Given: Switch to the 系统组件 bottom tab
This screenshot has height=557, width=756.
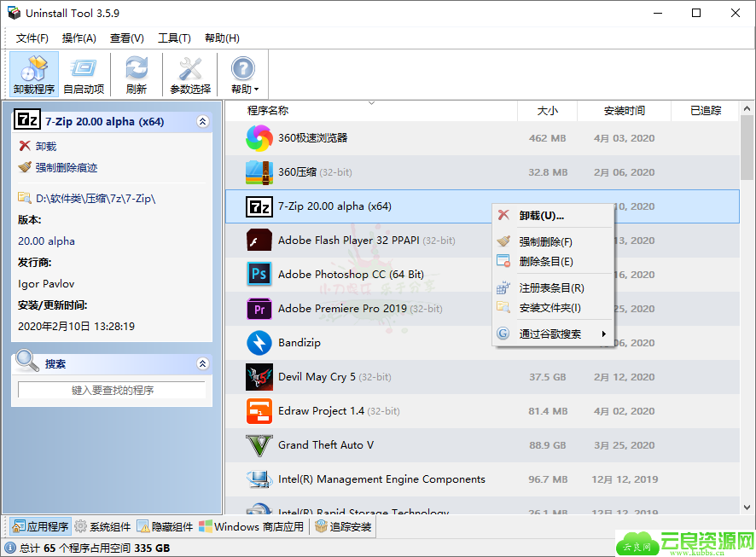Looking at the screenshot, I should 103,526.
